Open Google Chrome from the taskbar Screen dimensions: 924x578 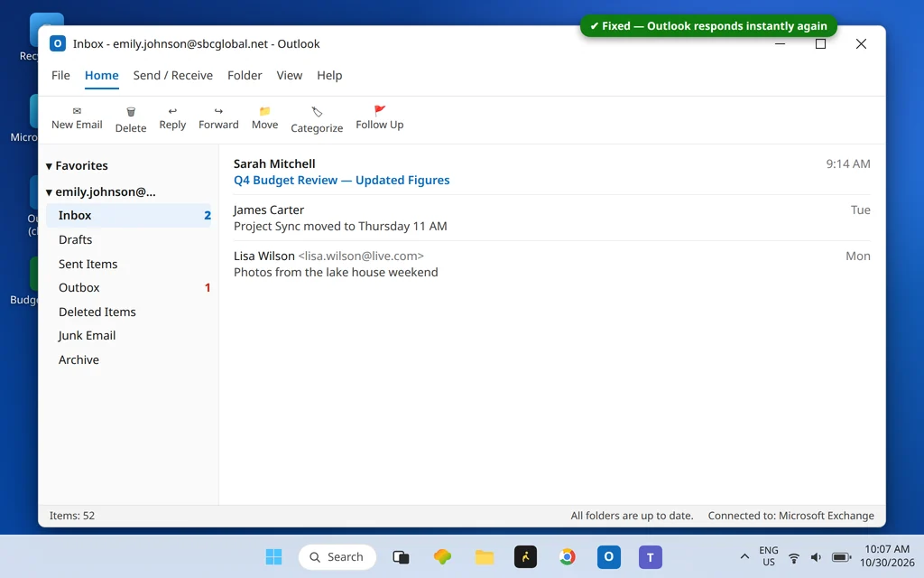click(x=567, y=556)
